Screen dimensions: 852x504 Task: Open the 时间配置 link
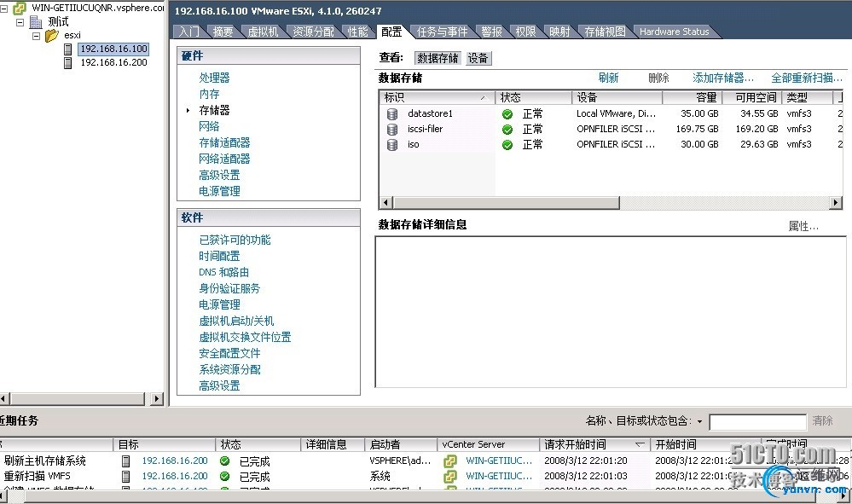(x=219, y=256)
